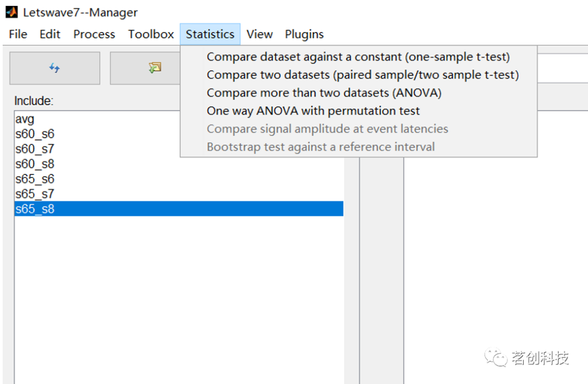Open the Process menu
The height and width of the screenshot is (384, 588).
[x=94, y=34]
